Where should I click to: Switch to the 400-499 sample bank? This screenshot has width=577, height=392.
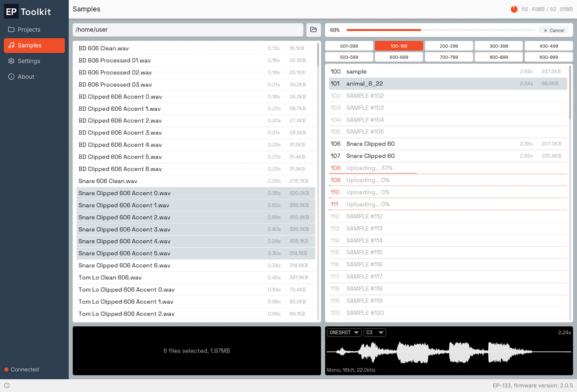pyautogui.click(x=549, y=46)
